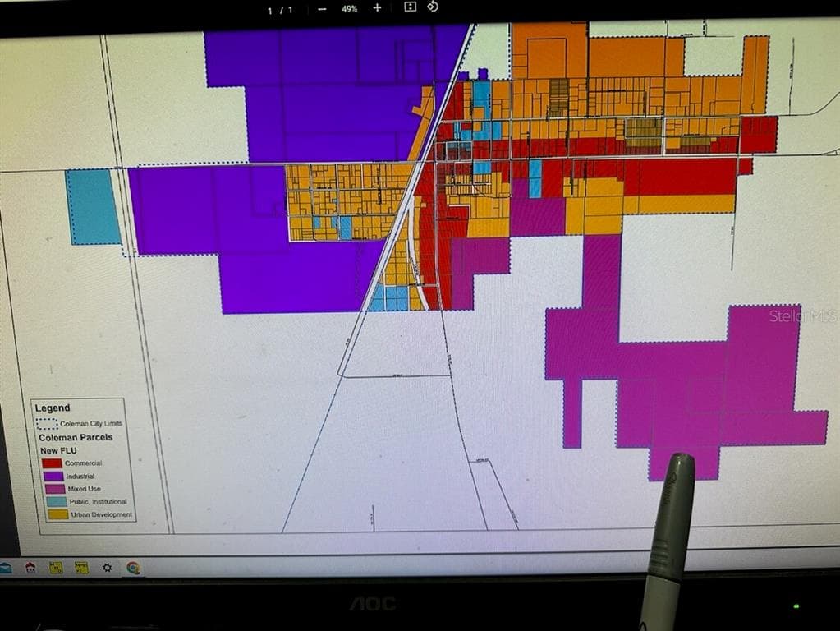Rotate the document with the rotate icon
The image size is (840, 631).
pos(433,7)
